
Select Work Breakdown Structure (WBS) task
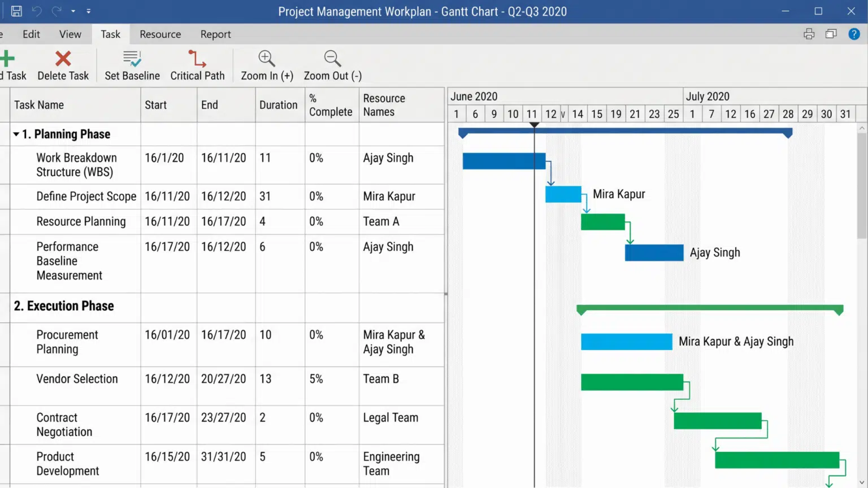[x=76, y=165]
